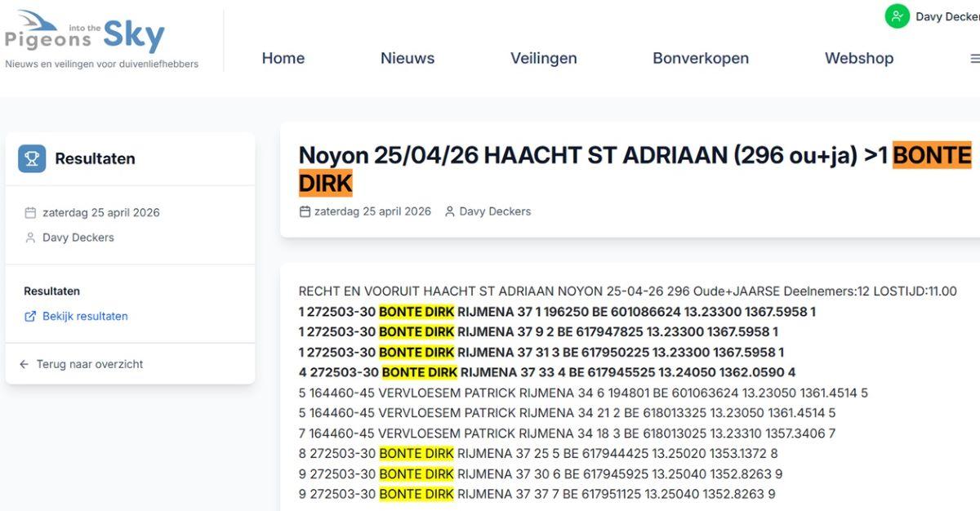
Task: Select VERVLOESEM PATRICK row with ring 601063624
Action: click(x=583, y=393)
